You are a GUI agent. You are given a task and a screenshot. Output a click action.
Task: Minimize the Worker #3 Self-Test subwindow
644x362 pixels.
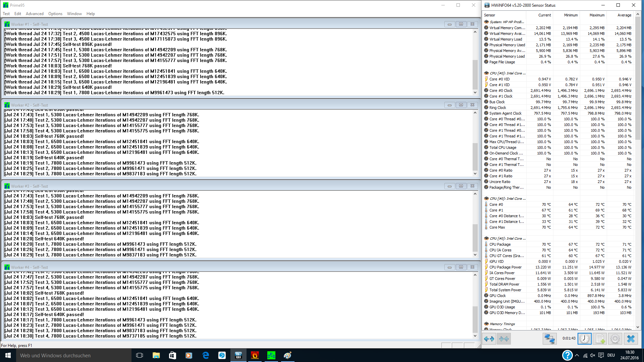[449, 186]
